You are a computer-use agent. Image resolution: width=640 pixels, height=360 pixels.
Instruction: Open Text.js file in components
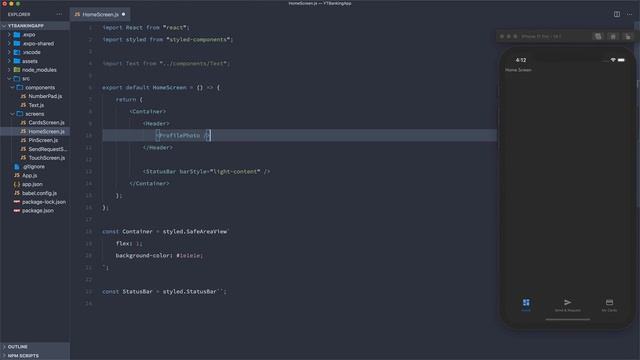click(35, 105)
